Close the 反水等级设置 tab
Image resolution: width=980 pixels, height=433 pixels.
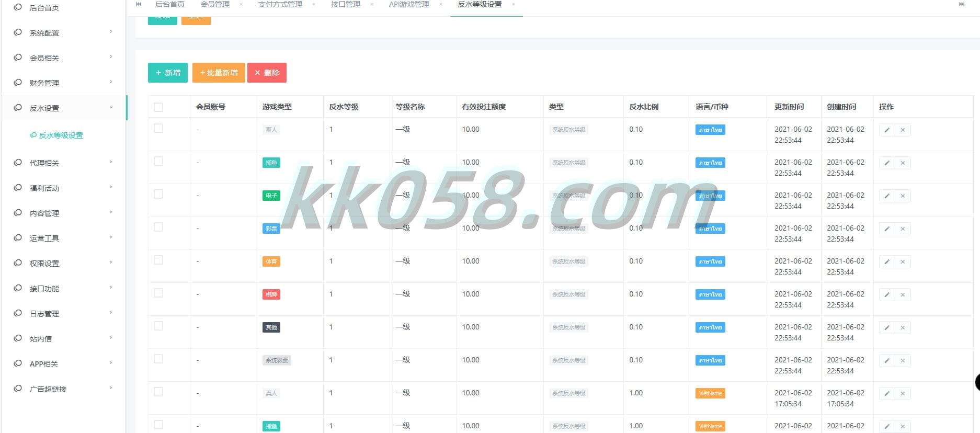[x=514, y=4]
